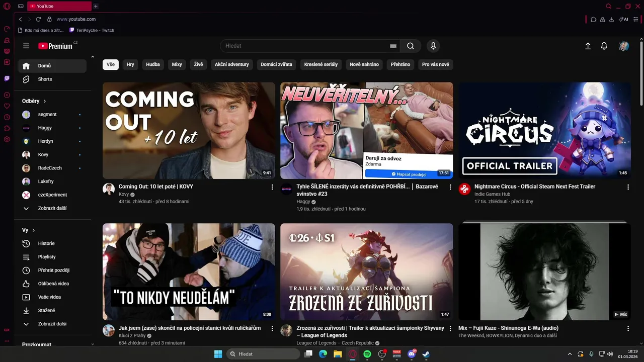The image size is (644, 362).
Task: Select the Hry filter chip
Action: 130,64
